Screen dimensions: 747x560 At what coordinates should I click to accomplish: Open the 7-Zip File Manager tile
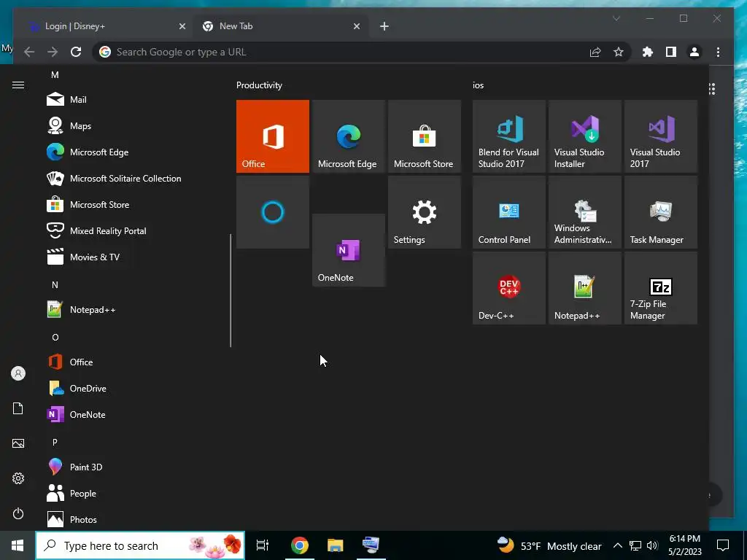(661, 288)
